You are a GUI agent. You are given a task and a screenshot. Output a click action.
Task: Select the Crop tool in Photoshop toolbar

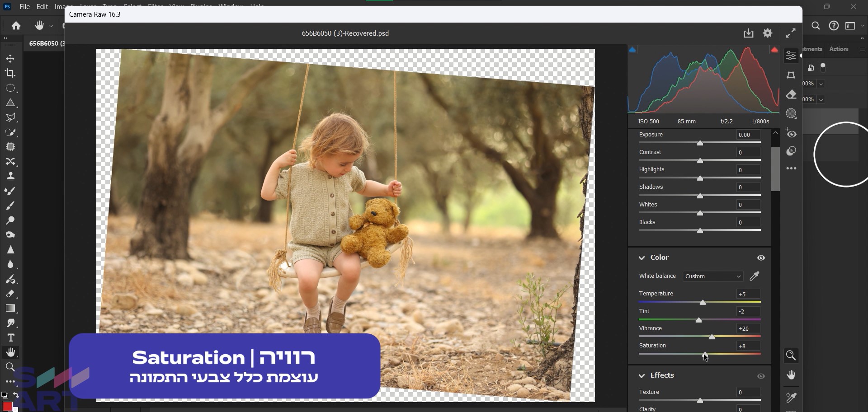10,73
